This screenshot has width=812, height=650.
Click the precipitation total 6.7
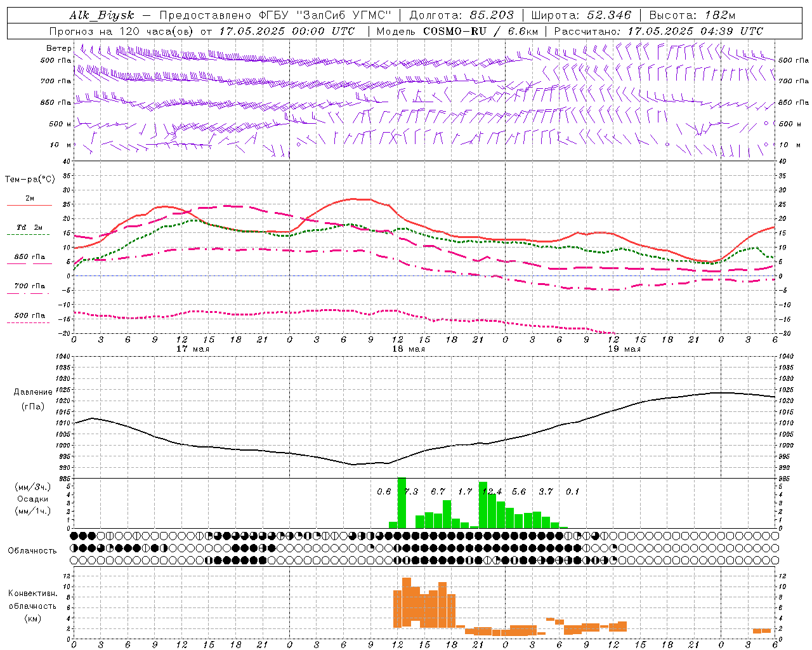click(x=438, y=492)
